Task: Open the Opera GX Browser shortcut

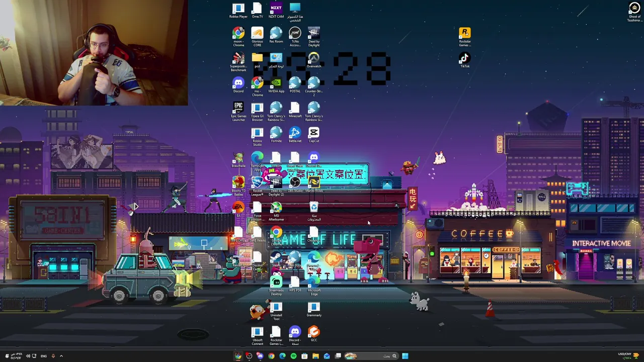Action: 257,112
